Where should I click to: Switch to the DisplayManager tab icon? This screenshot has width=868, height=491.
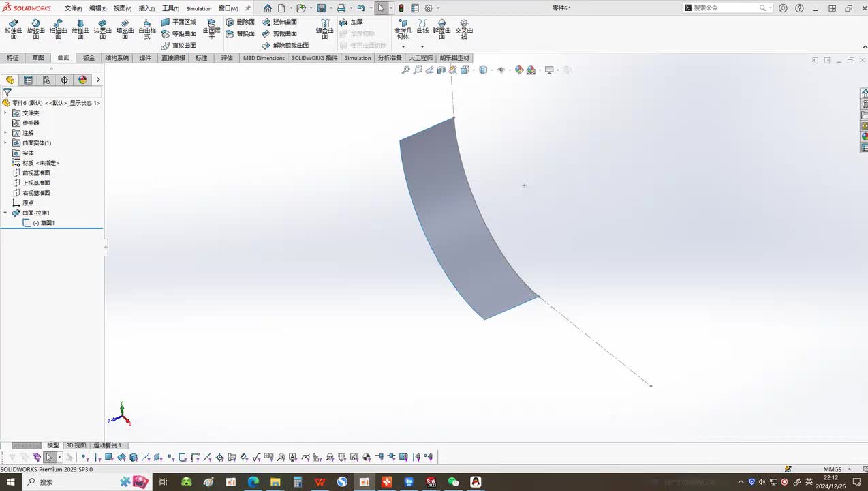[x=82, y=80]
